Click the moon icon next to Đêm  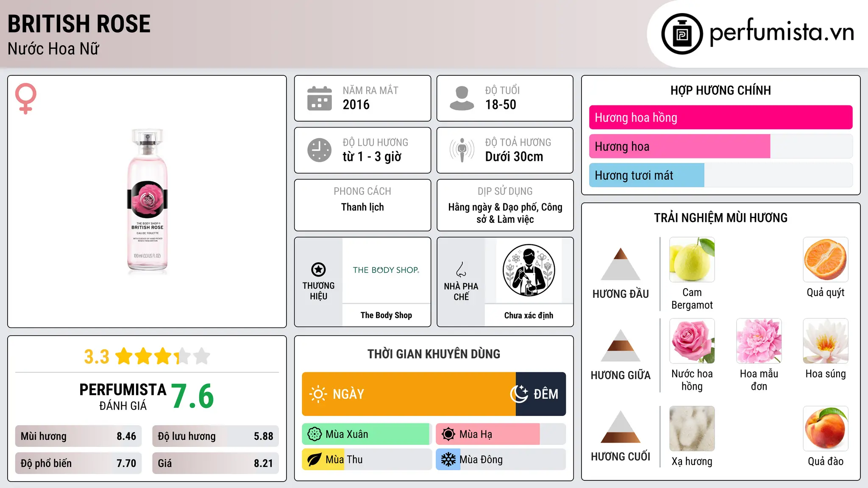point(519,394)
